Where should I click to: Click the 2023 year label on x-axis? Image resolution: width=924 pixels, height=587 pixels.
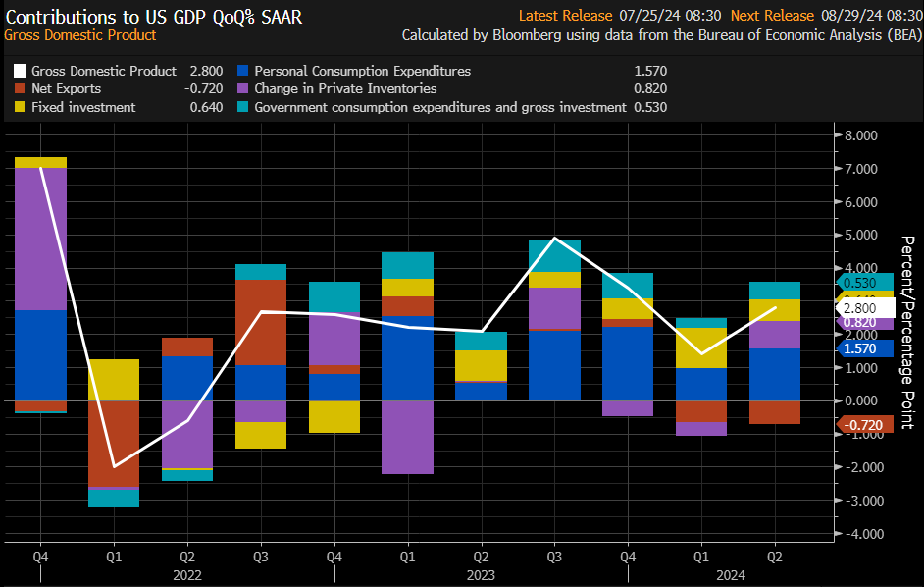coord(481,574)
